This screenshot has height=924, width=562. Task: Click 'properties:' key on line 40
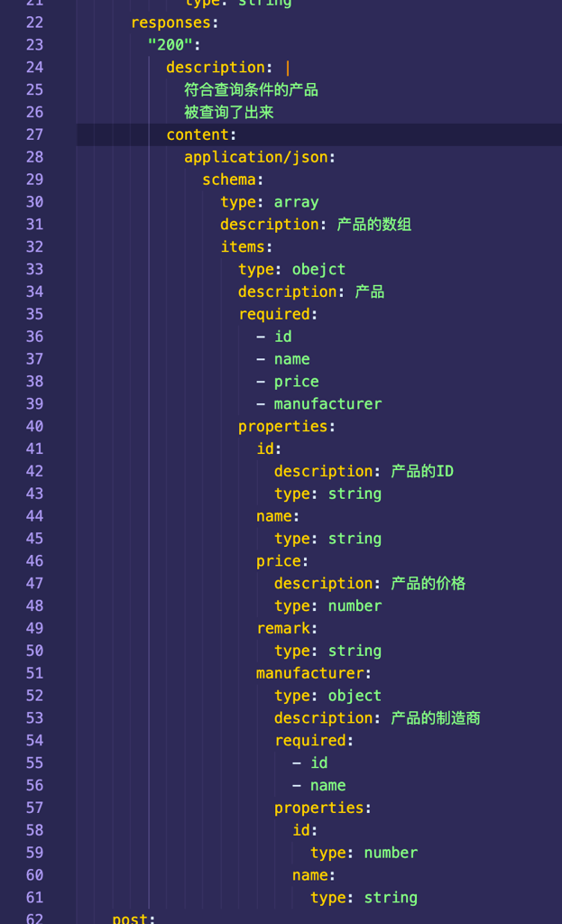tap(287, 426)
